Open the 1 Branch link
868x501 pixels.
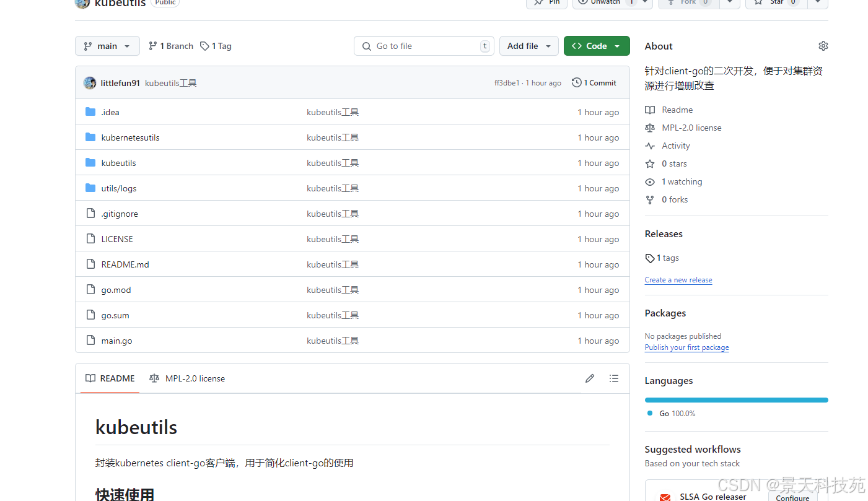click(171, 46)
